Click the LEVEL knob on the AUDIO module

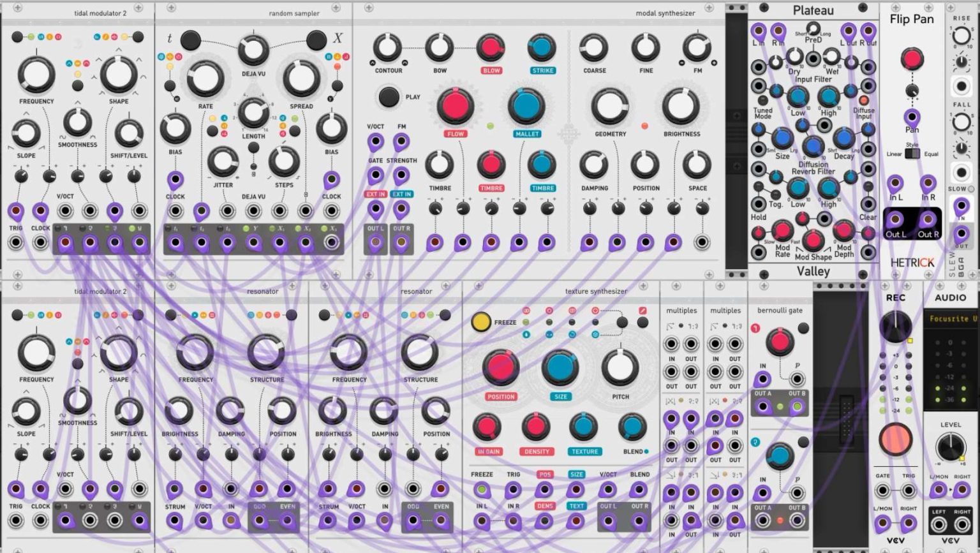pyautogui.click(x=951, y=446)
